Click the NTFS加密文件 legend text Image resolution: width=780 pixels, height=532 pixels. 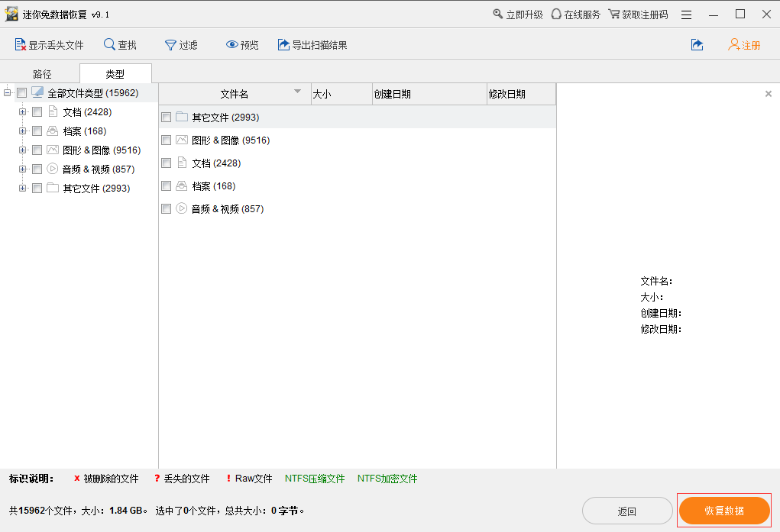(x=387, y=479)
